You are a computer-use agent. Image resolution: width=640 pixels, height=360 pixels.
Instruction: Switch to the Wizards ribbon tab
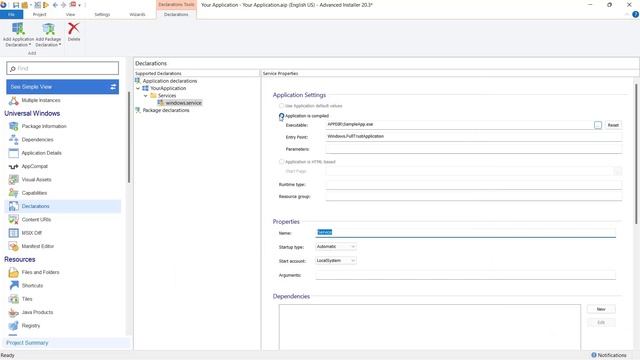coord(137,14)
